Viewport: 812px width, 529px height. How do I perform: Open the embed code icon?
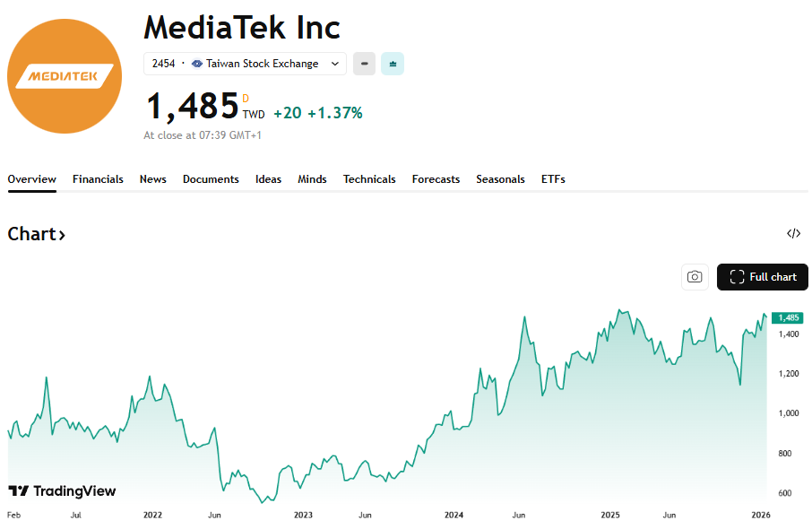(793, 234)
